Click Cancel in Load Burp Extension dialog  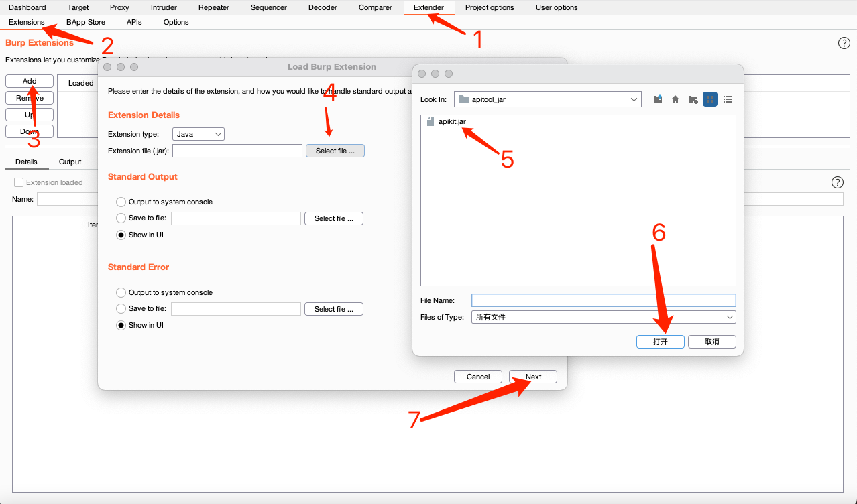(478, 377)
